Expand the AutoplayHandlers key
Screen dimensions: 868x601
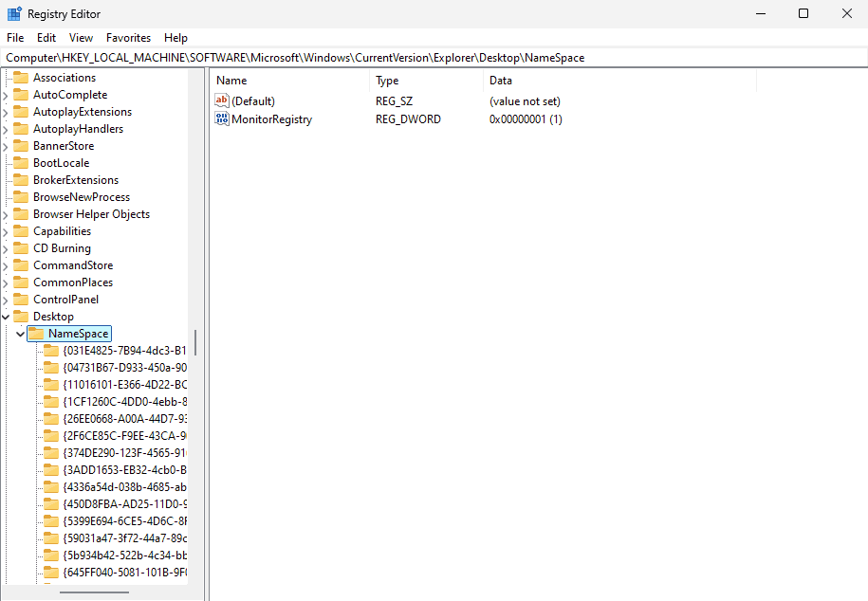click(x=6, y=130)
